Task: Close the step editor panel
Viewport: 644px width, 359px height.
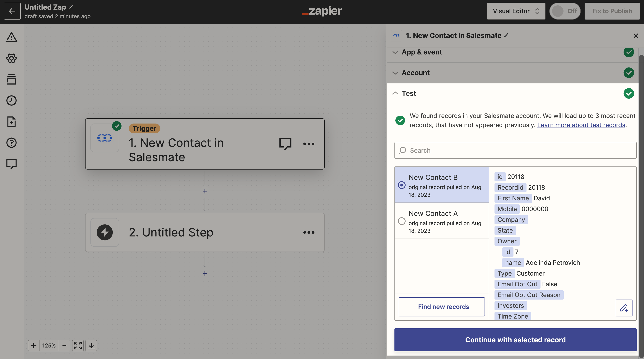Action: tap(636, 35)
